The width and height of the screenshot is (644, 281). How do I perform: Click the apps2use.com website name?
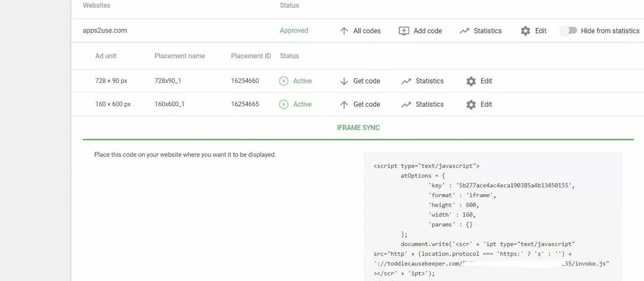point(105,31)
